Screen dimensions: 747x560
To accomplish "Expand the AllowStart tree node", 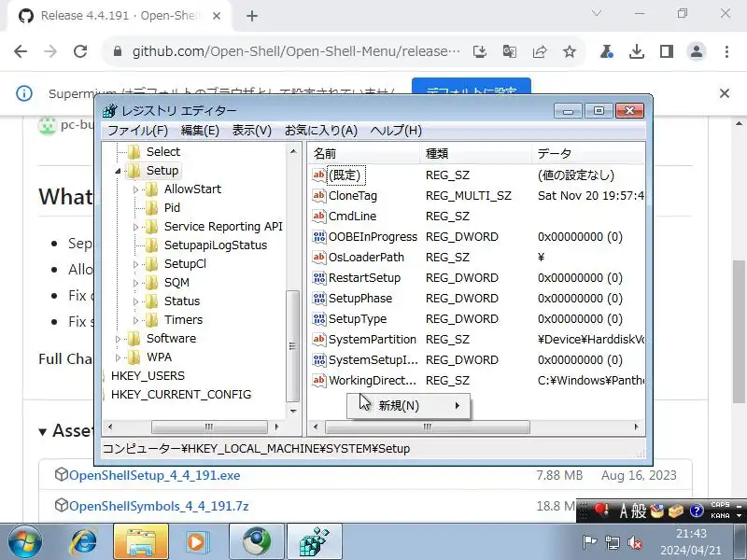I will 135,189.
